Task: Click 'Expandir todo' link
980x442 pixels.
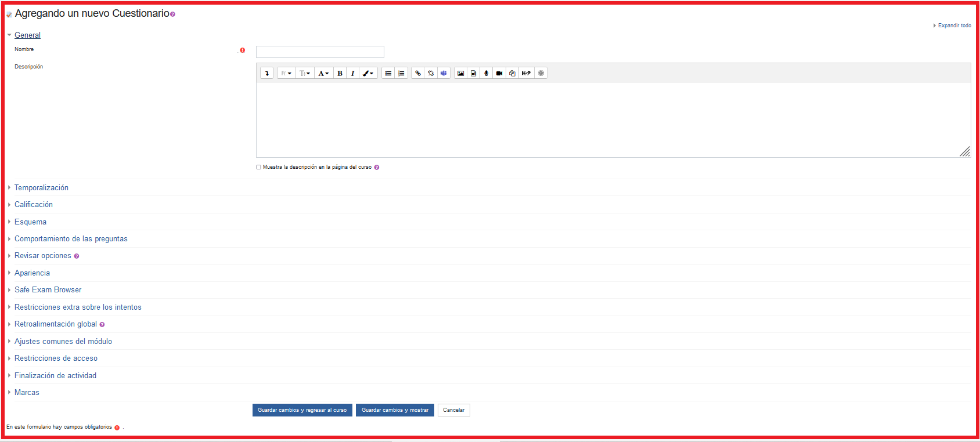Action: coord(954,26)
